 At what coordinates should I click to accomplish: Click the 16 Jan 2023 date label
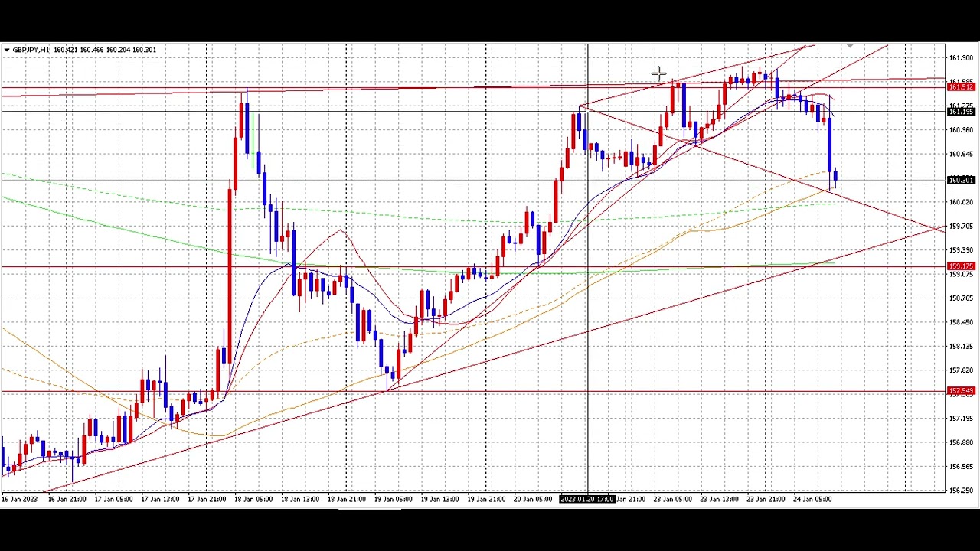point(19,500)
